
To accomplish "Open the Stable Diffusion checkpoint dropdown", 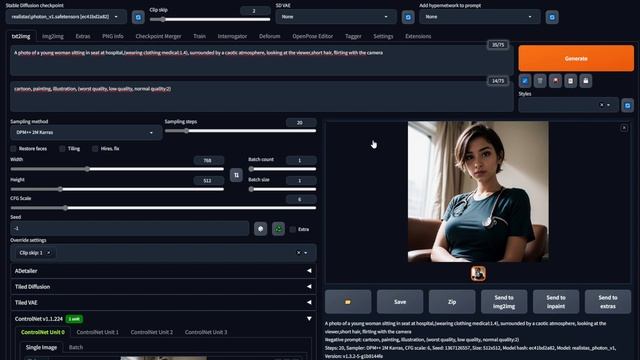I will (x=66, y=17).
